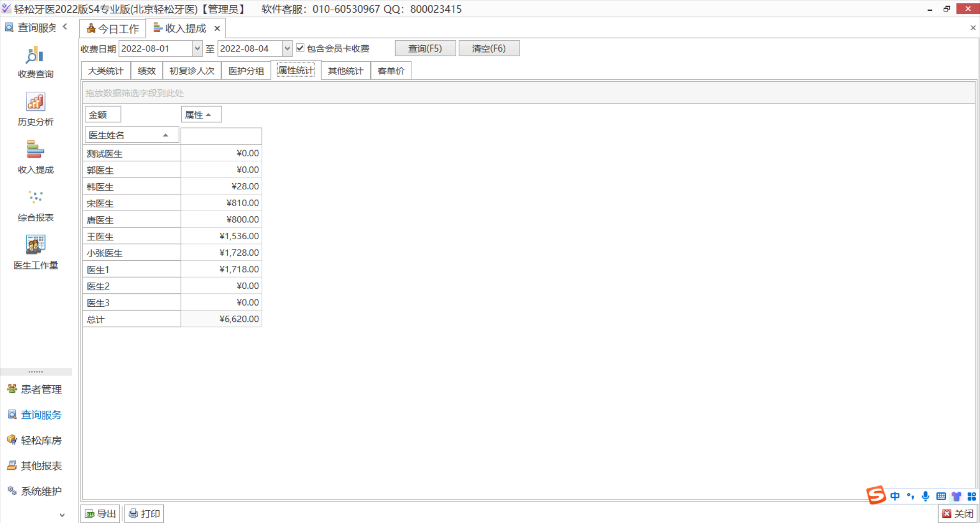The height and width of the screenshot is (523, 980).
Task: Select the 唐医生 row
Action: (132, 219)
